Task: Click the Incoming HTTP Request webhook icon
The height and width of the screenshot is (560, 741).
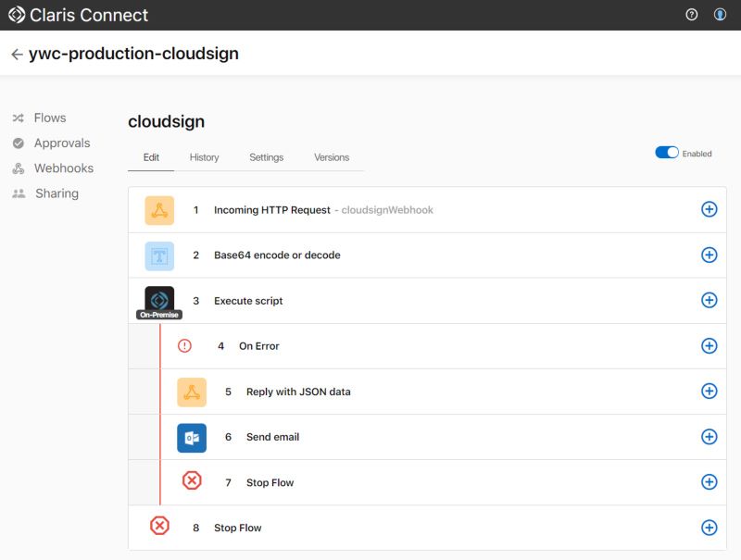Action: [159, 210]
